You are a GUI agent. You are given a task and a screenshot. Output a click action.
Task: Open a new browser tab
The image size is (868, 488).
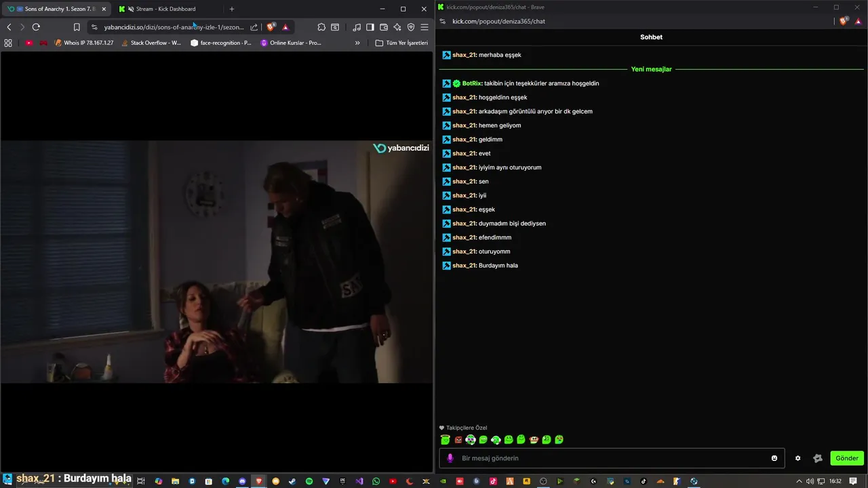coord(232,9)
